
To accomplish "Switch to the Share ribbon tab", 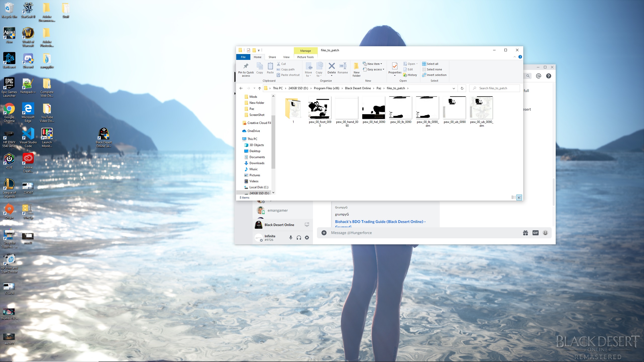I will 272,57.
